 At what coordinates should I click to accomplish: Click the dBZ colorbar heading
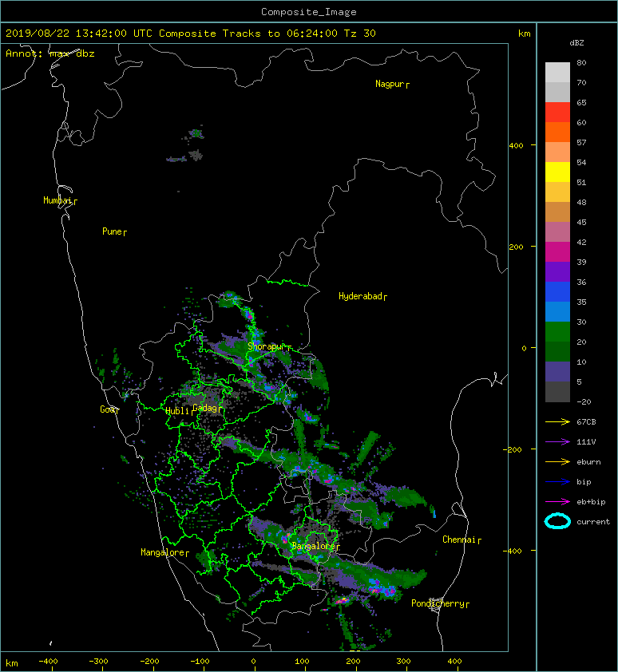(576, 43)
